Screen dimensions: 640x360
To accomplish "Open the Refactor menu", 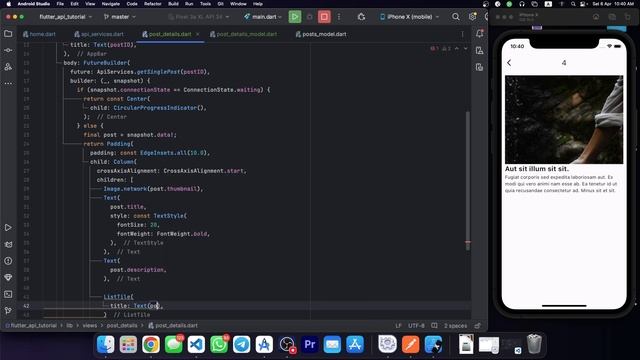I will point(153,4).
